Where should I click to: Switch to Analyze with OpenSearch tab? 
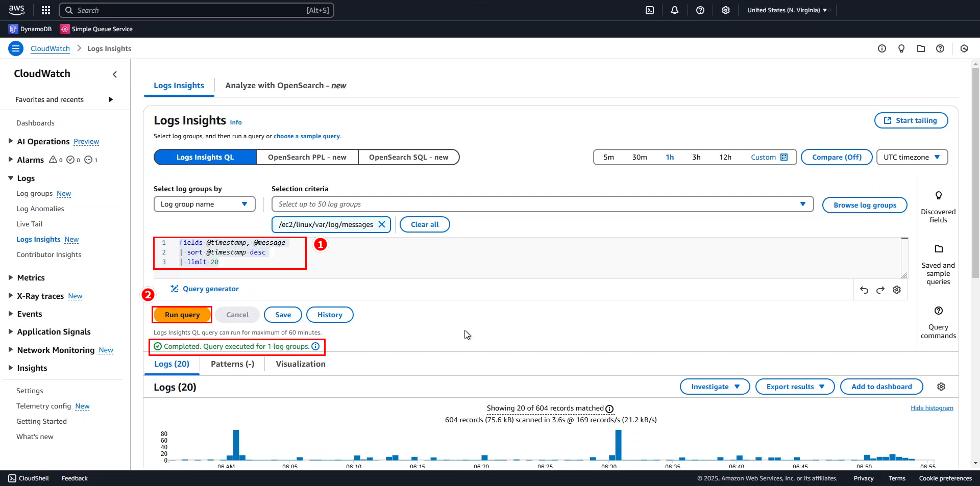tap(285, 86)
